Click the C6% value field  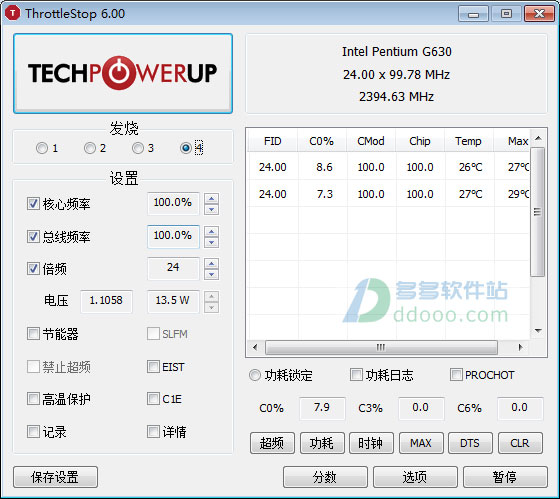pyautogui.click(x=520, y=408)
